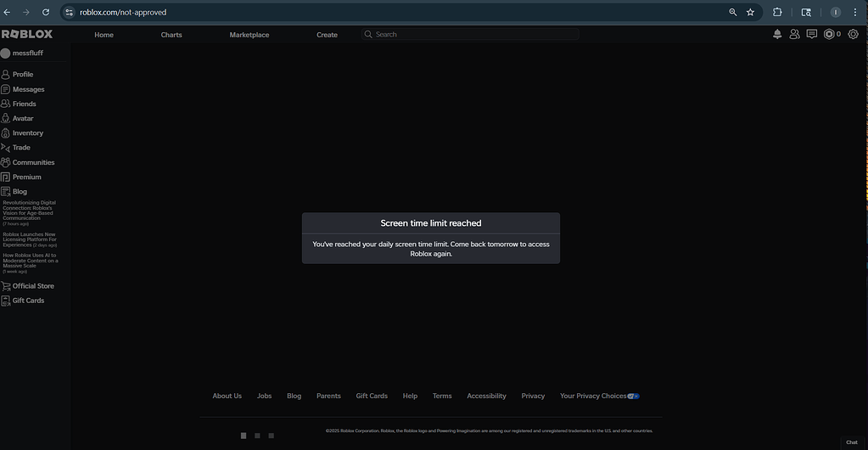Open the chat messages icon in header
This screenshot has width=868, height=450.
click(x=811, y=34)
